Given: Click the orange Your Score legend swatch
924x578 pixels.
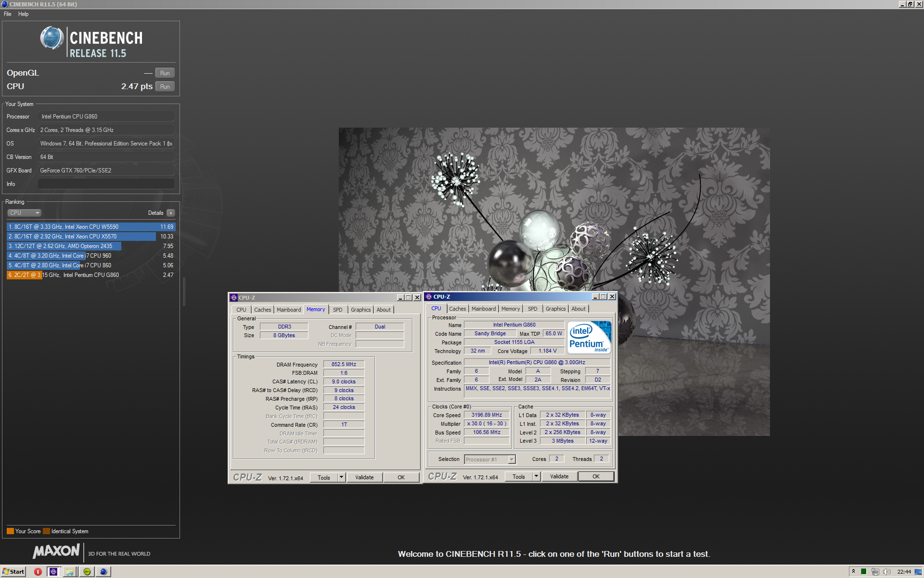Looking at the screenshot, I should click(10, 531).
